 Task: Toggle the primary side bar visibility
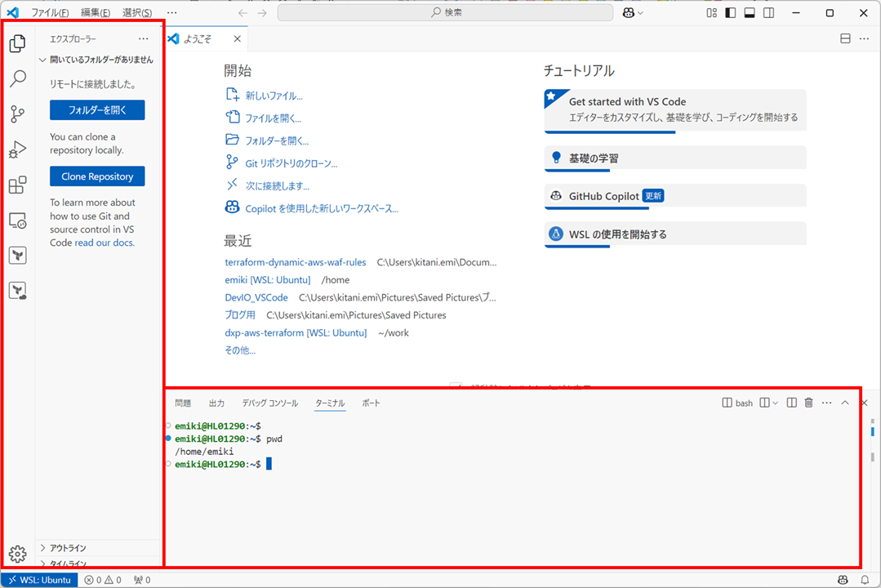click(731, 12)
